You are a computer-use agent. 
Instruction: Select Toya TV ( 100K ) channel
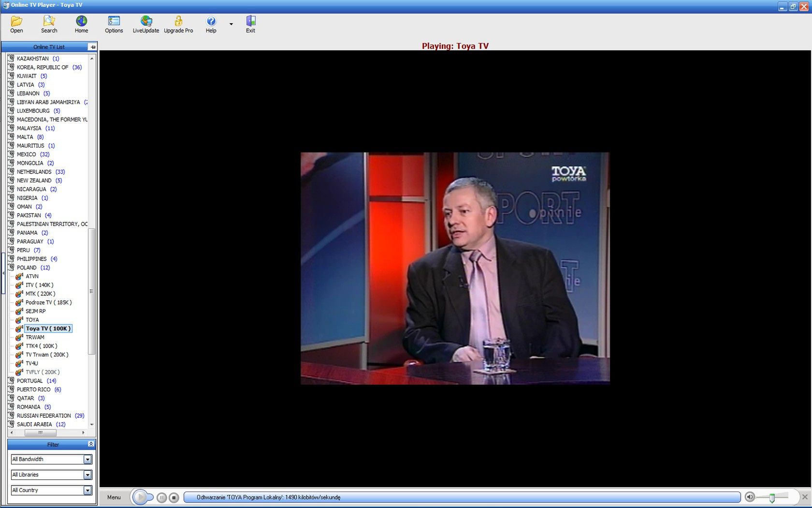[x=48, y=329]
